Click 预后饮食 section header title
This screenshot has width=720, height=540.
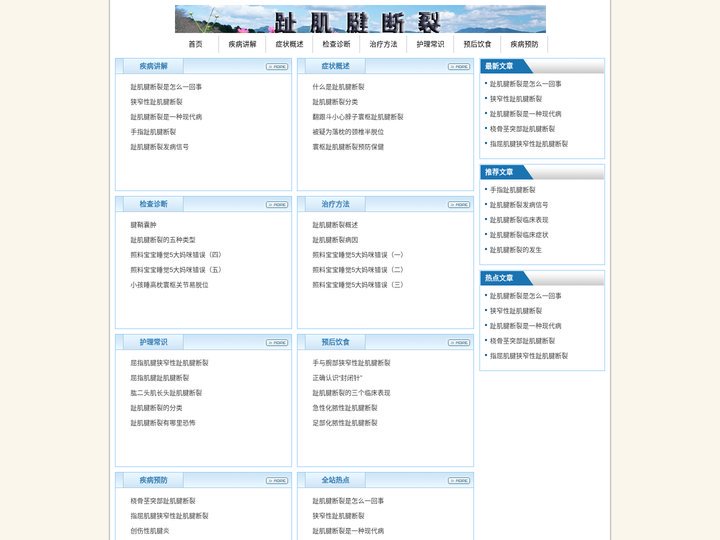click(336, 342)
